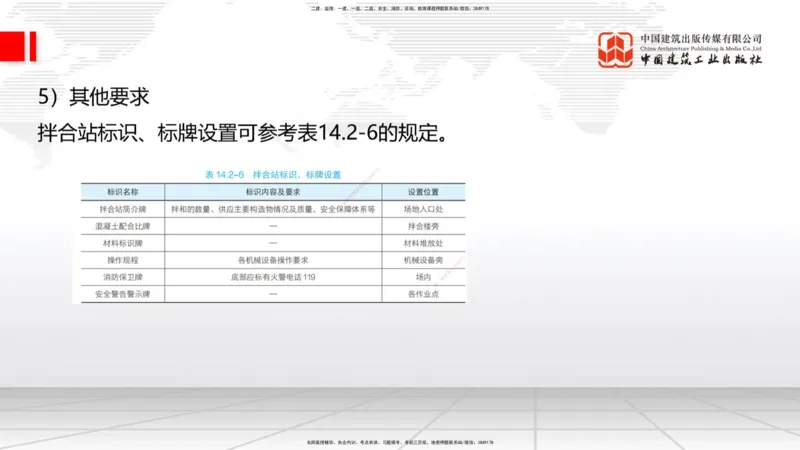Click the red publisher logo emblem
Viewport: 800px width, 450px height.
pyautogui.click(x=615, y=49)
